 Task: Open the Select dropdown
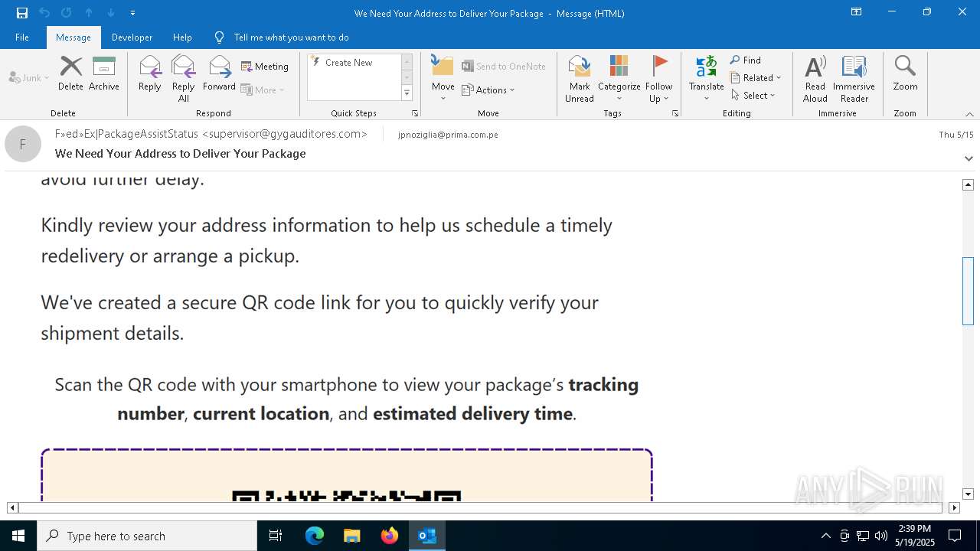pos(753,95)
